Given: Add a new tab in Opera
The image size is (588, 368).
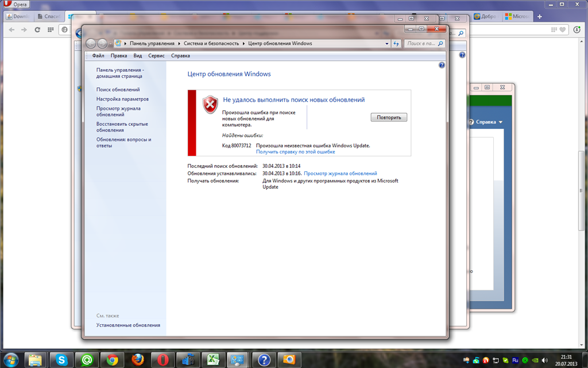Looking at the screenshot, I should (x=540, y=17).
